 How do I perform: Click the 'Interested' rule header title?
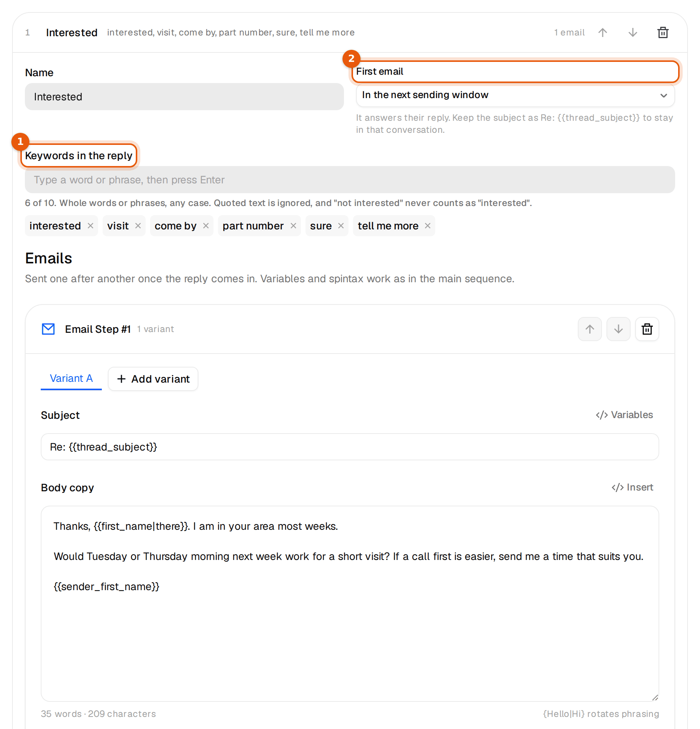pyautogui.click(x=72, y=33)
